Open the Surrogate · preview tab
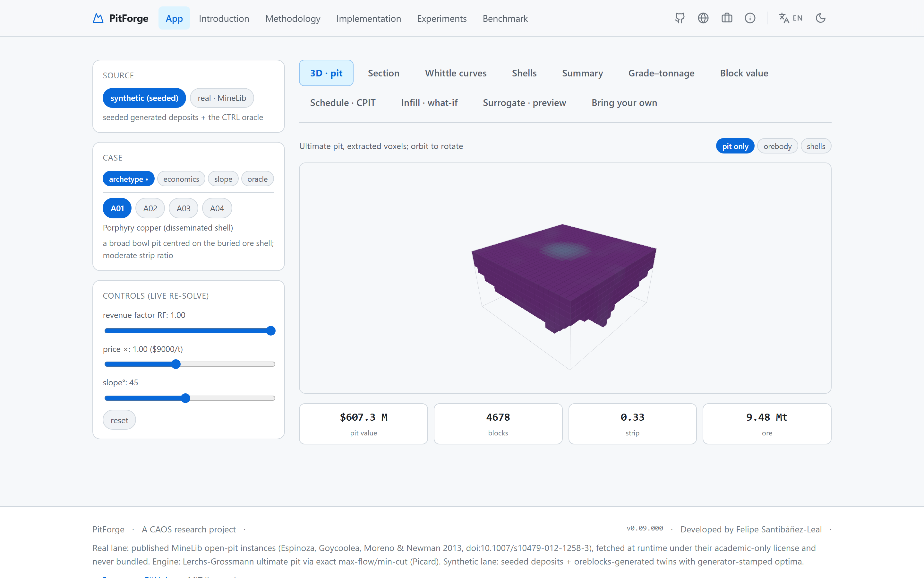The image size is (924, 578). [x=524, y=102]
